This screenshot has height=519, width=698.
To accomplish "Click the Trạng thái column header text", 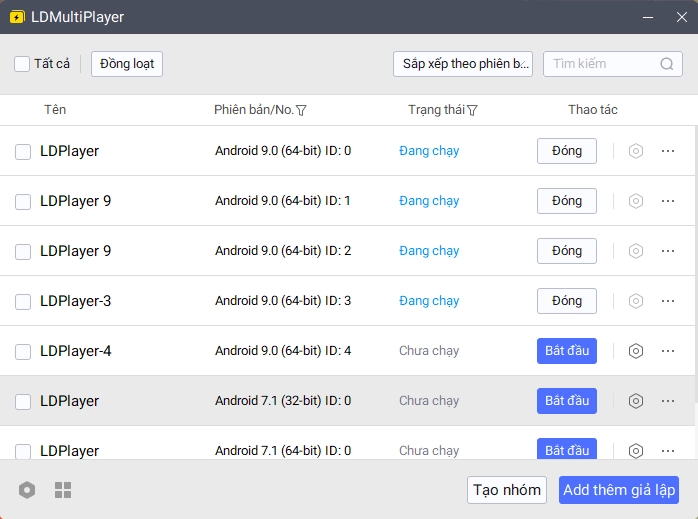I will (436, 110).
